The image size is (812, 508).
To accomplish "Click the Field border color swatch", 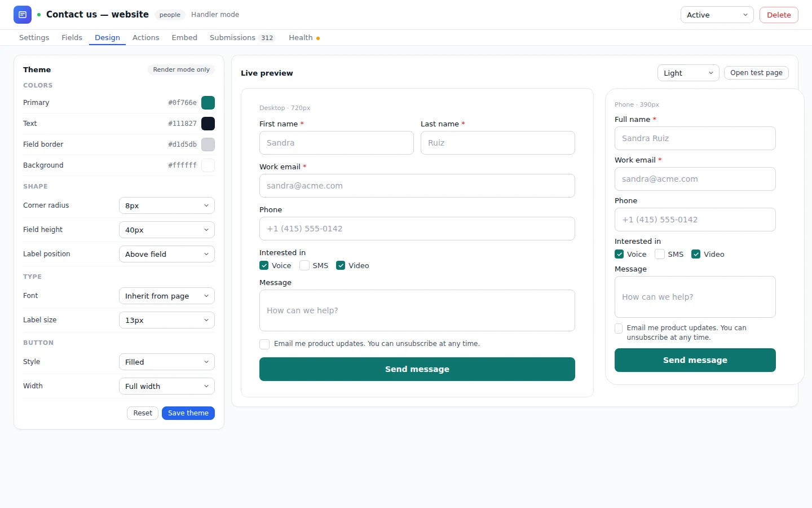I will 208,144.
